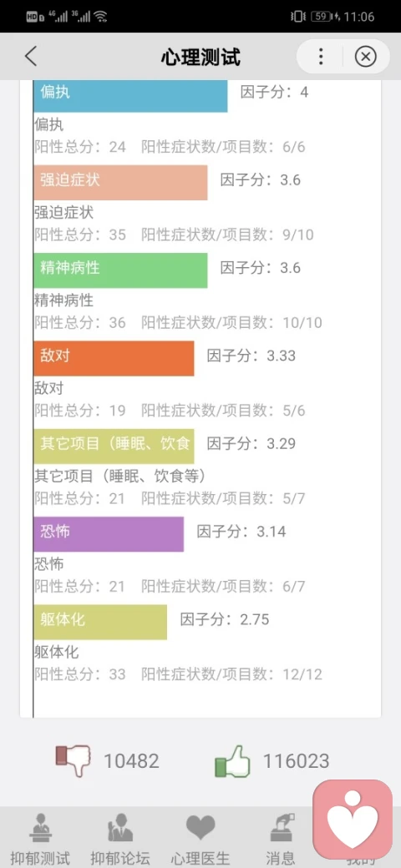Image resolution: width=401 pixels, height=868 pixels.
Task: Tap the green thumbs up like icon
Action: [x=232, y=761]
